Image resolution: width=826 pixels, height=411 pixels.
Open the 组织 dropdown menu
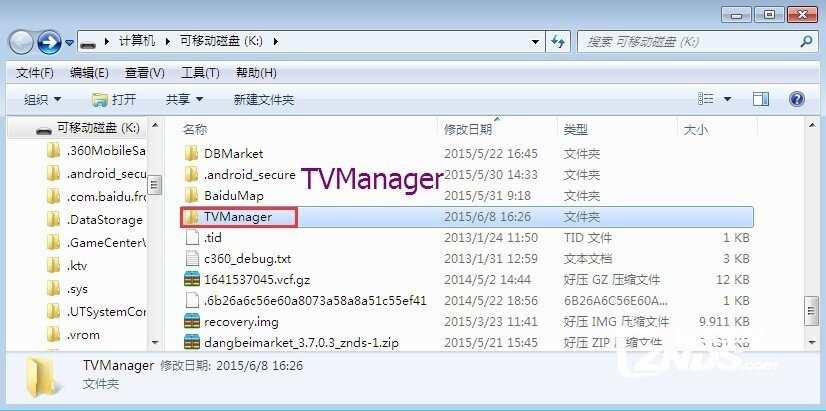point(43,99)
